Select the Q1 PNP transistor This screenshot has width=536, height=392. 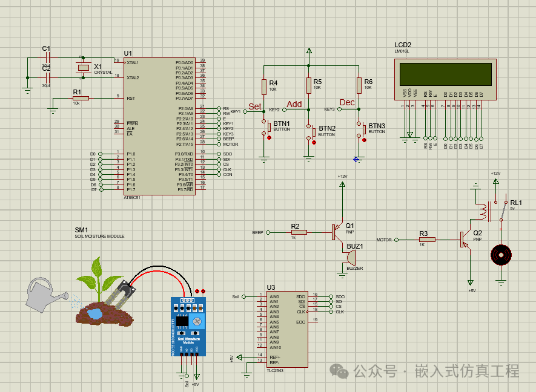tap(337, 232)
